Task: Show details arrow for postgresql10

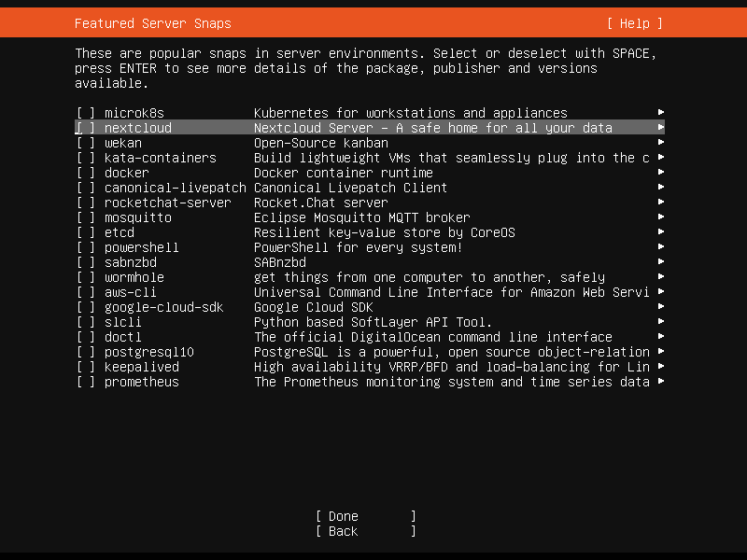Action: [x=661, y=352]
